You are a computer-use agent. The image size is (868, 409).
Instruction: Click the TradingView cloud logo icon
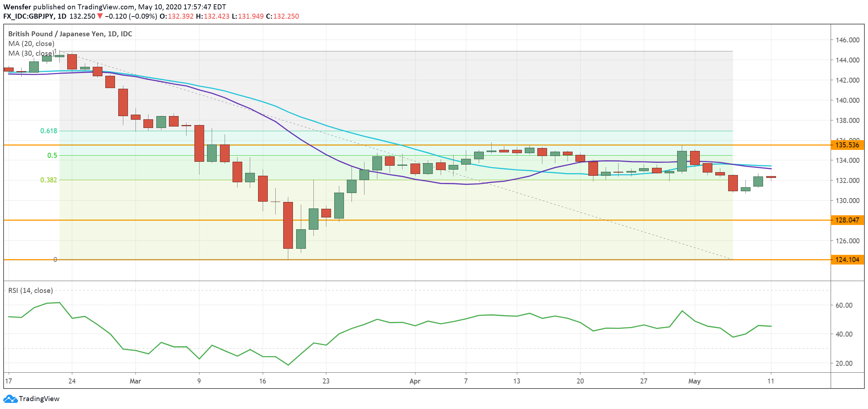(x=10, y=399)
